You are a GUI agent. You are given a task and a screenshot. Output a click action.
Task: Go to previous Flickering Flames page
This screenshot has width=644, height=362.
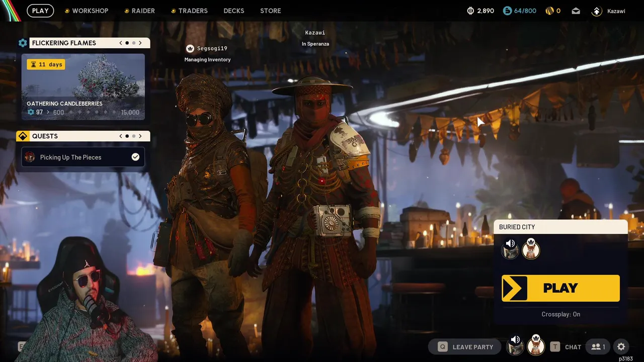click(x=121, y=43)
